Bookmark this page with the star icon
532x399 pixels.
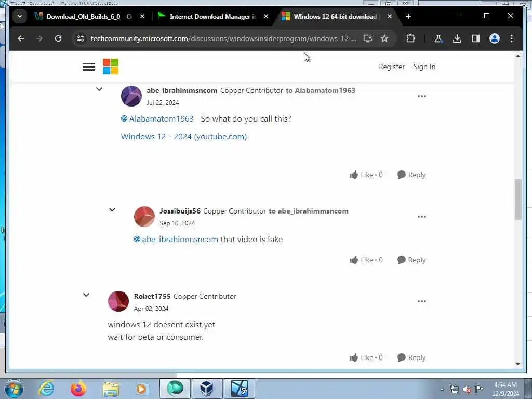pos(384,38)
